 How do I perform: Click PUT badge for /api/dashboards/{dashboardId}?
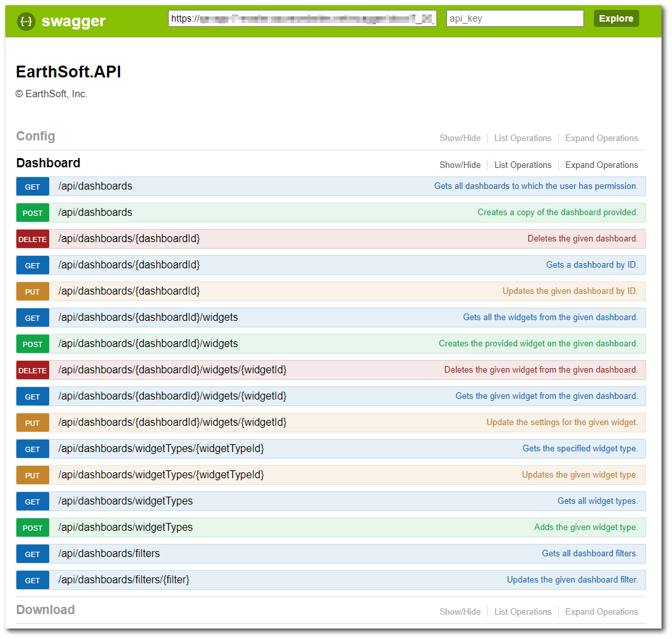tap(33, 292)
